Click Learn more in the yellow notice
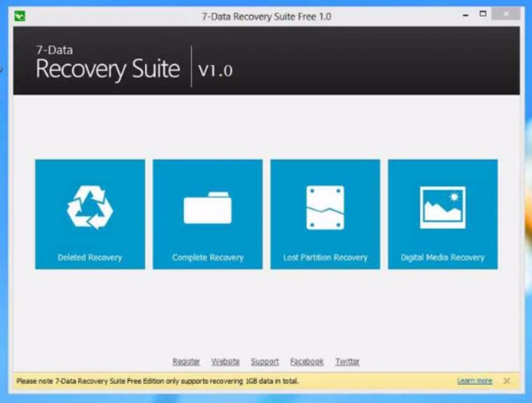 point(474,381)
